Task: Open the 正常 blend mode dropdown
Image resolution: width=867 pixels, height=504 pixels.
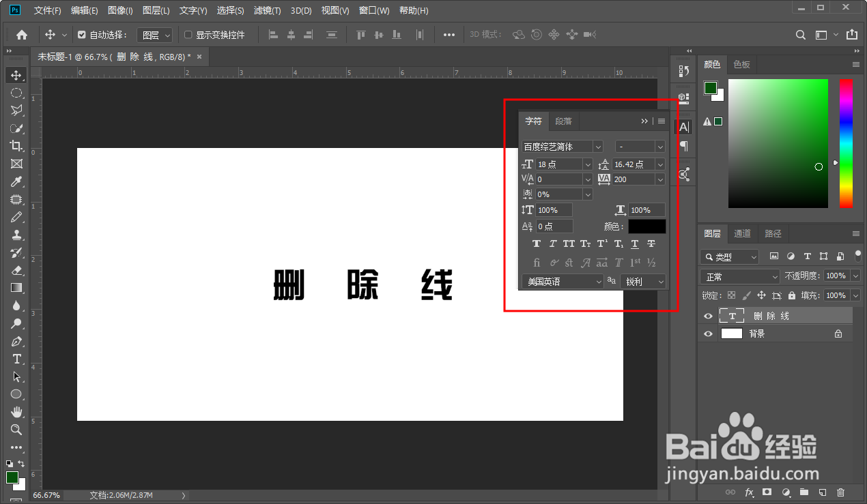Action: click(740, 276)
